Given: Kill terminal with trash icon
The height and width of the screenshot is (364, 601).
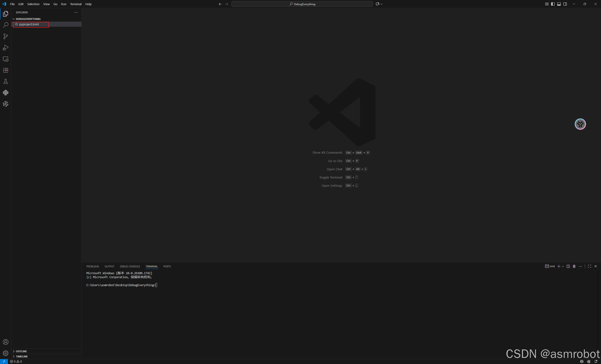Looking at the screenshot, I should click(x=574, y=266).
